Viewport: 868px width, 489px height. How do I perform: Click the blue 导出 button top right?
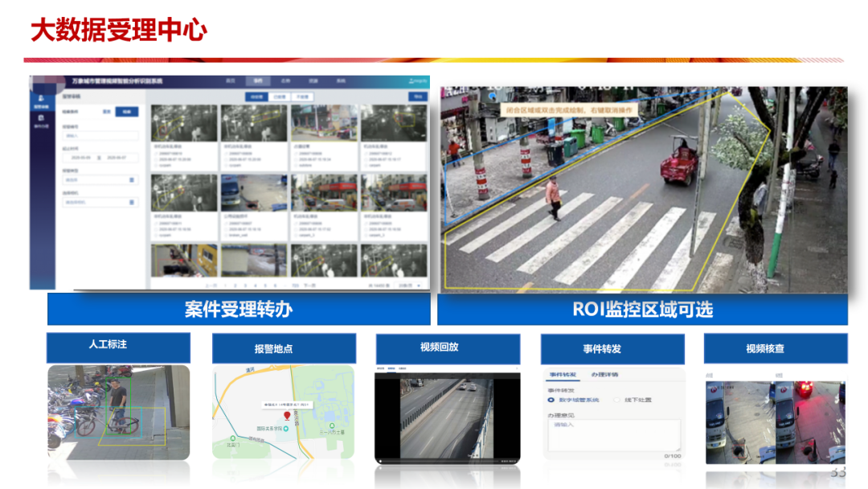pyautogui.click(x=418, y=97)
